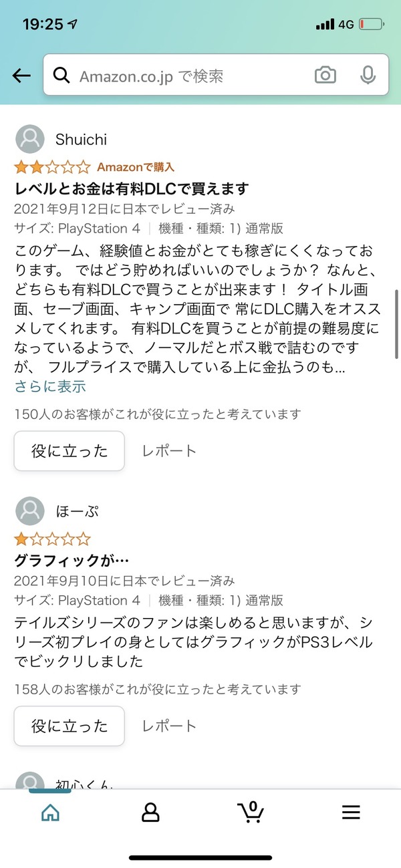The height and width of the screenshot is (868, 401).
Task: Tap ほーぷ's profile avatar
Action: tap(29, 512)
